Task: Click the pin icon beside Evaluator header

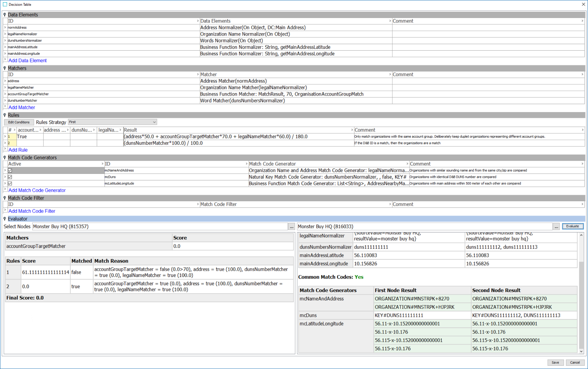Action: (x=5, y=219)
